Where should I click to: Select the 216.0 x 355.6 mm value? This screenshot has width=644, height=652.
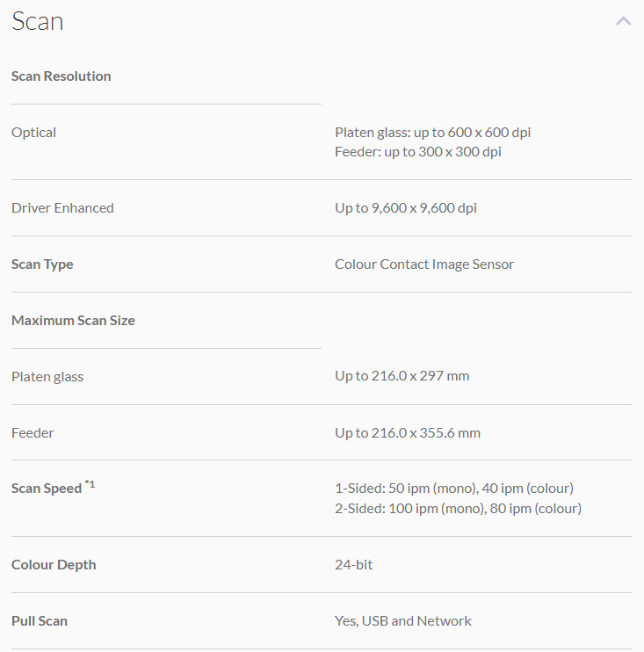pyautogui.click(x=407, y=433)
